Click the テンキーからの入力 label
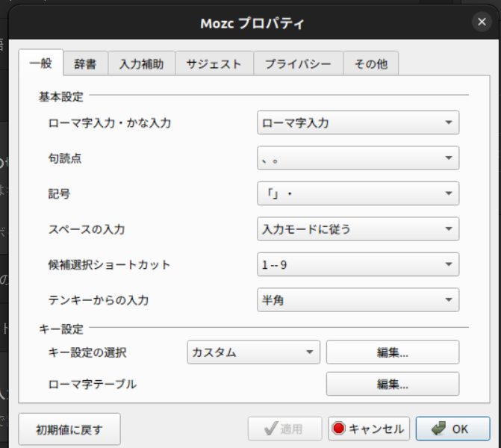 pos(99,300)
